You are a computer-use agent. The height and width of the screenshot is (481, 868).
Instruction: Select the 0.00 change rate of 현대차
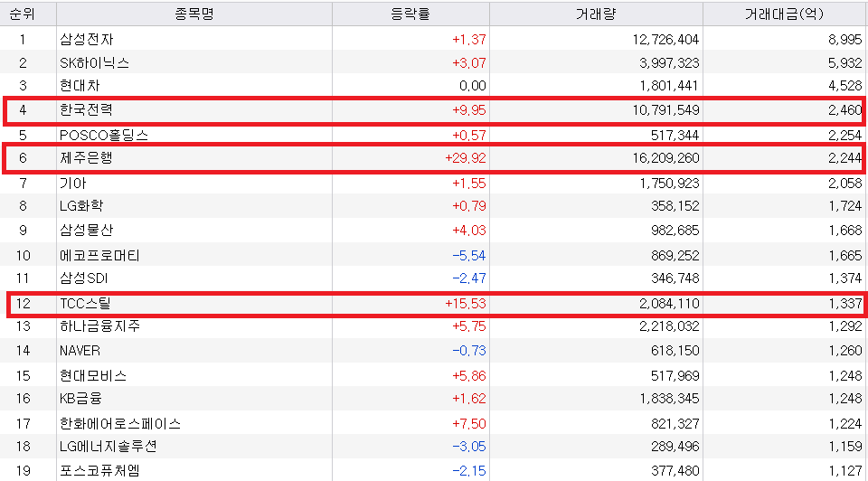(x=473, y=86)
